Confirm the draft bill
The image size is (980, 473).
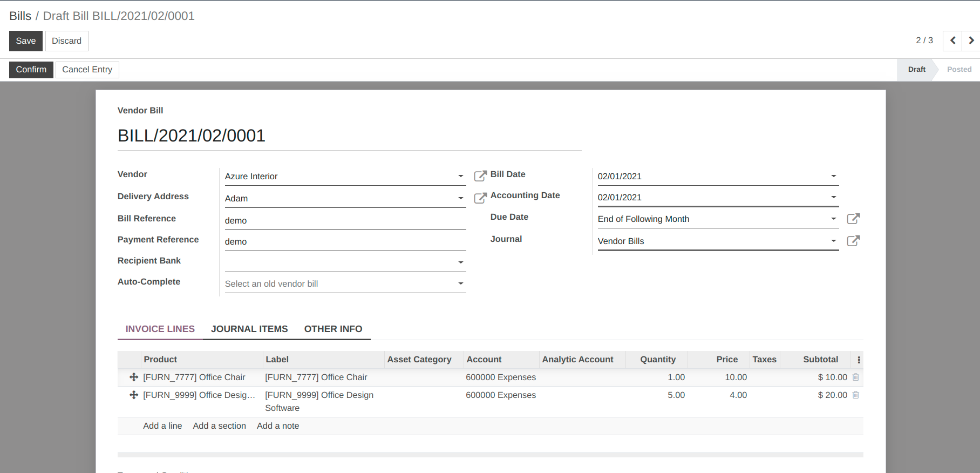pos(31,70)
